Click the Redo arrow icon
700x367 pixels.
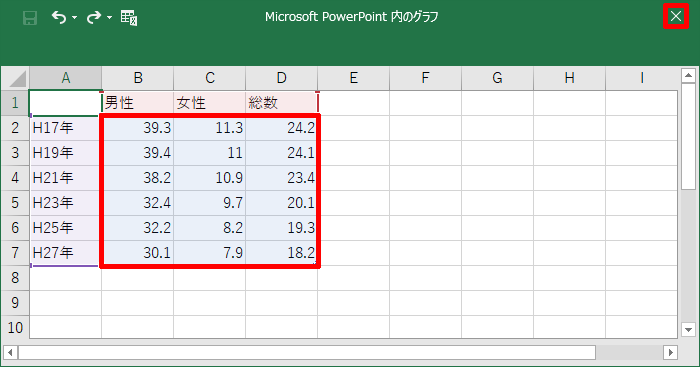point(94,17)
